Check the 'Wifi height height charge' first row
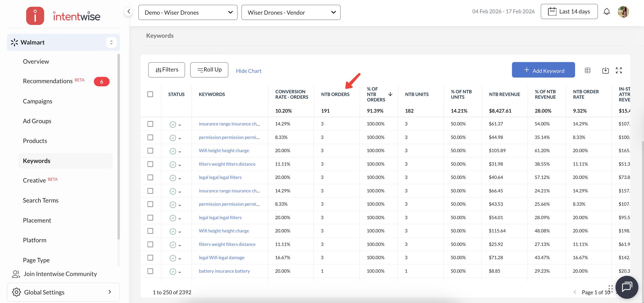Screen dimensions: 644x303 click(150, 151)
